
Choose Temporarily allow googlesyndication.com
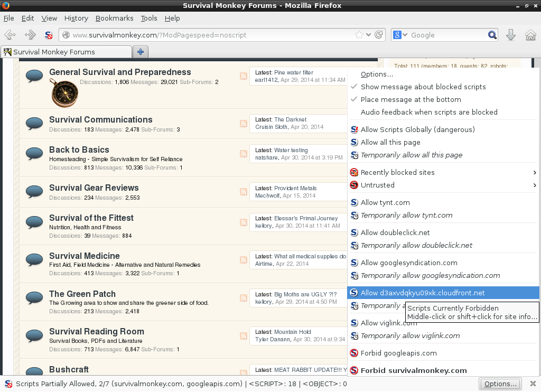point(443,275)
